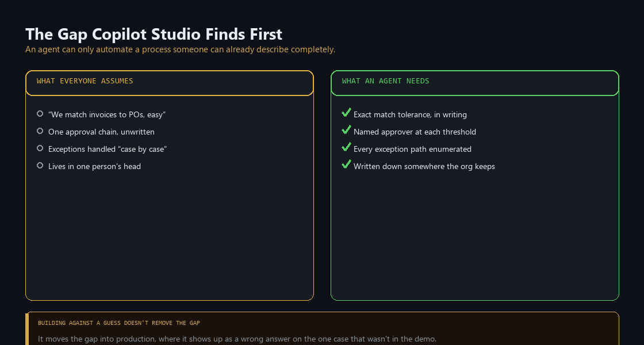This screenshot has width=644, height=345.
Task: Click the subtitle about automating a describable process
Action: pos(181,49)
